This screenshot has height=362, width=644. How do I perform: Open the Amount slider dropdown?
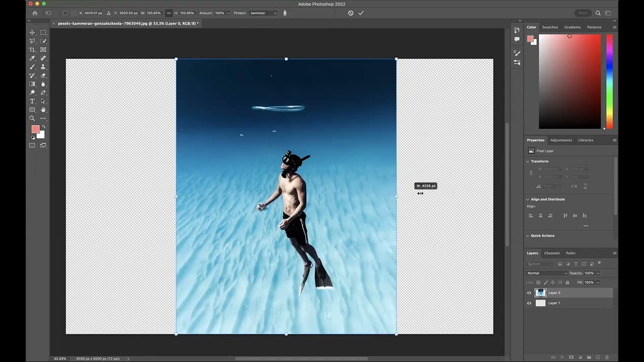228,13
